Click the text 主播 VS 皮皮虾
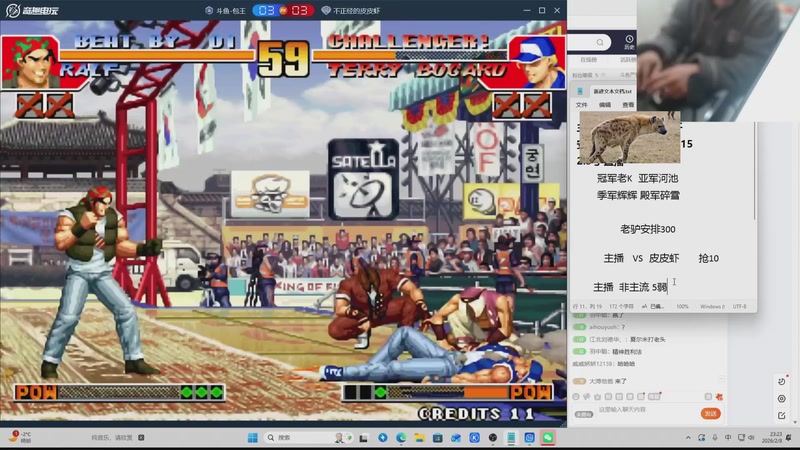The height and width of the screenshot is (450, 800). 641,258
